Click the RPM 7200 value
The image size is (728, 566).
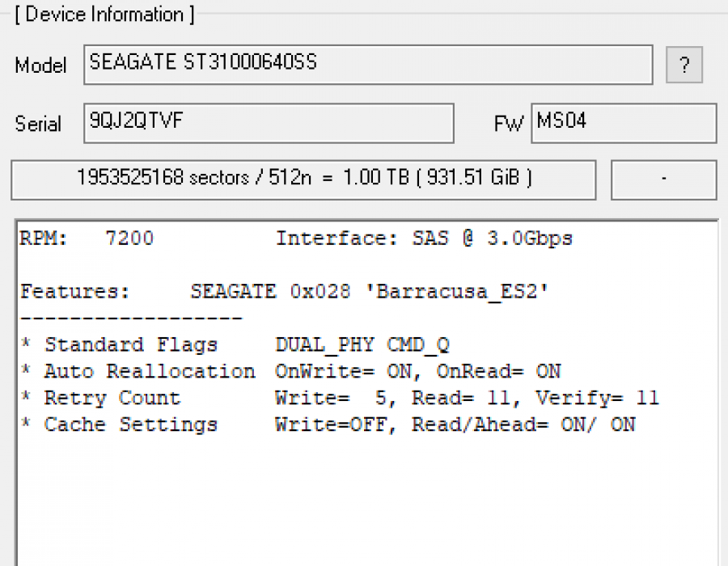pos(129,239)
